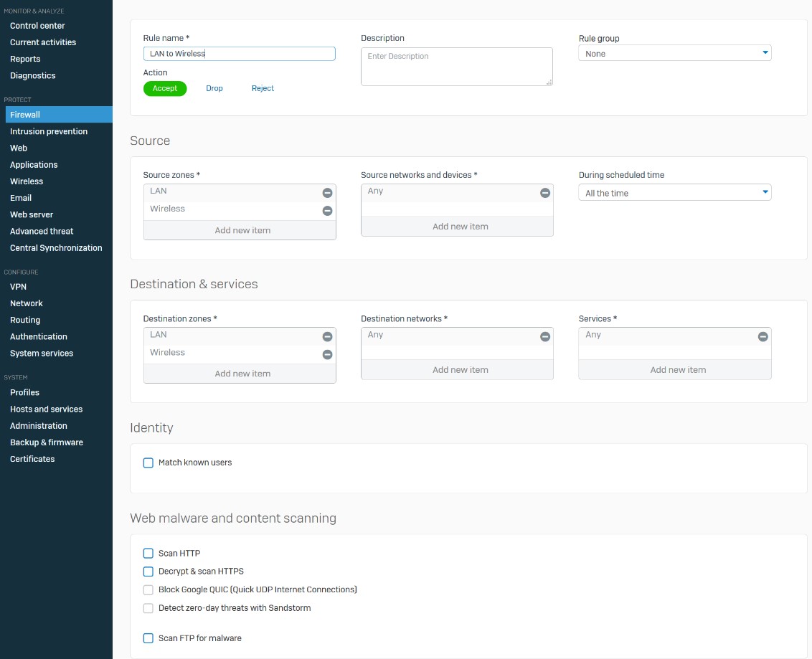Choose the Reject action
The image size is (812, 659).
point(263,89)
